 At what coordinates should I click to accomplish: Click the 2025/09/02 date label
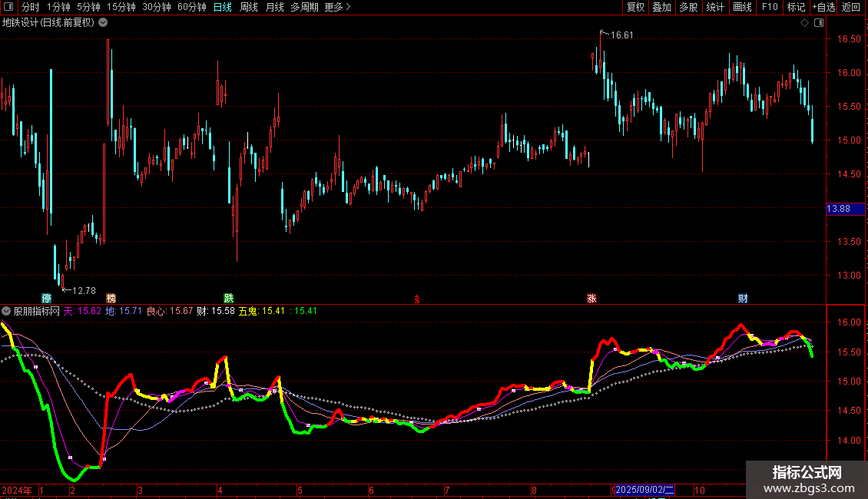coord(644,490)
